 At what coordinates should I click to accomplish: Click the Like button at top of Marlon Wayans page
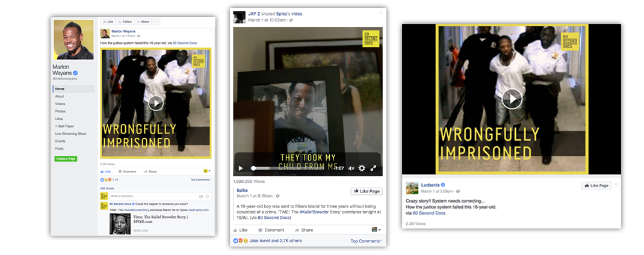108,22
